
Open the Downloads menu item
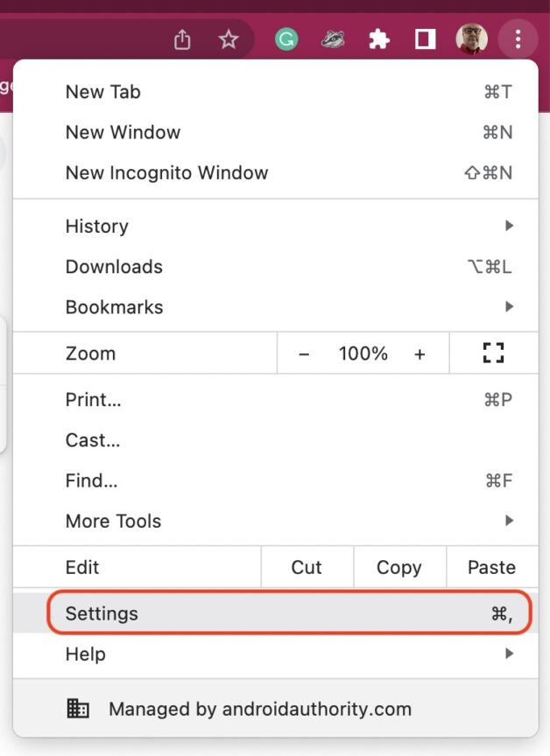[x=114, y=267]
